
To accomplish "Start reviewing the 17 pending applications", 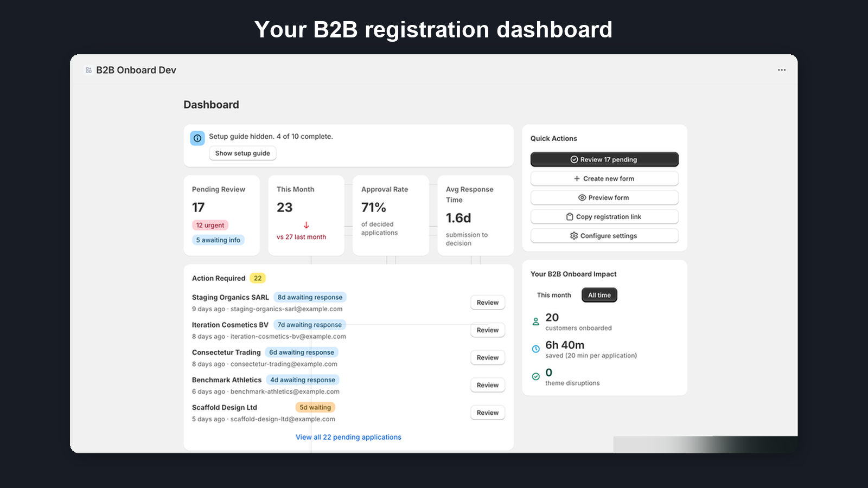I will 604,159.
